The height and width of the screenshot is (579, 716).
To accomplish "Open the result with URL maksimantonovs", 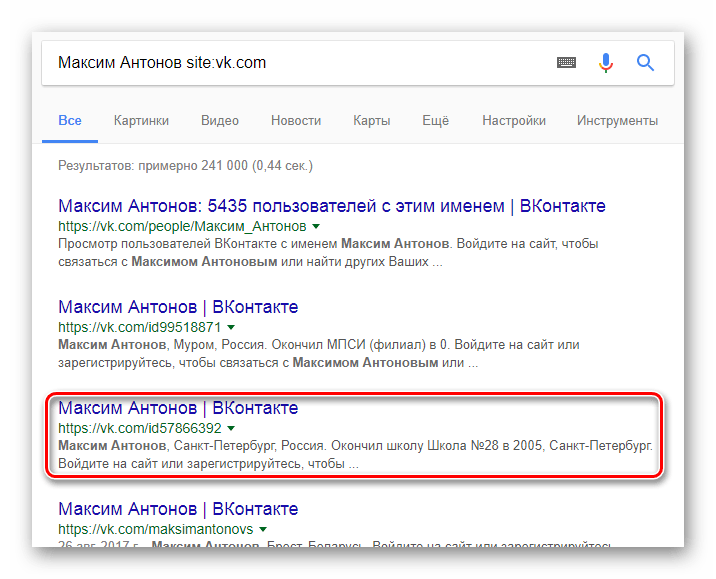I will (x=178, y=509).
